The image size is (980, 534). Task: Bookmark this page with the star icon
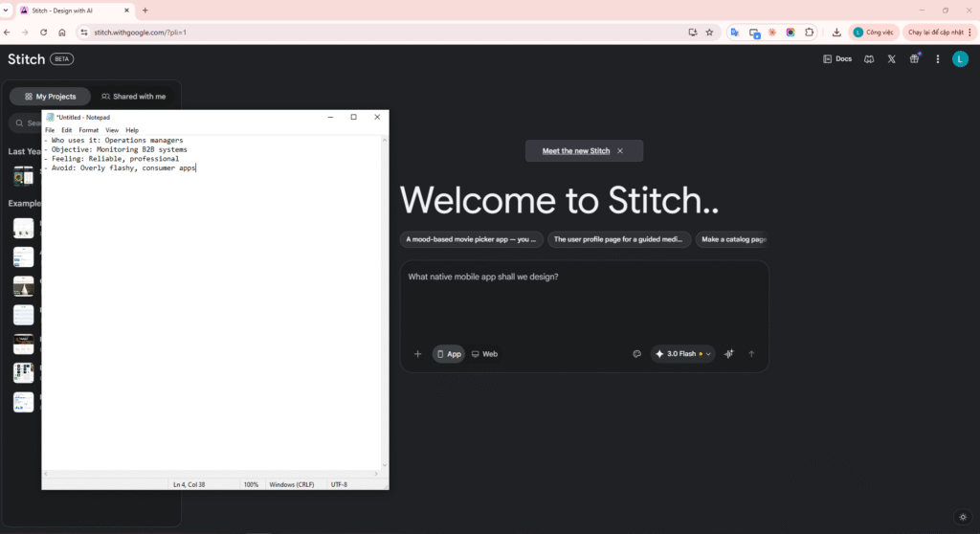709,32
